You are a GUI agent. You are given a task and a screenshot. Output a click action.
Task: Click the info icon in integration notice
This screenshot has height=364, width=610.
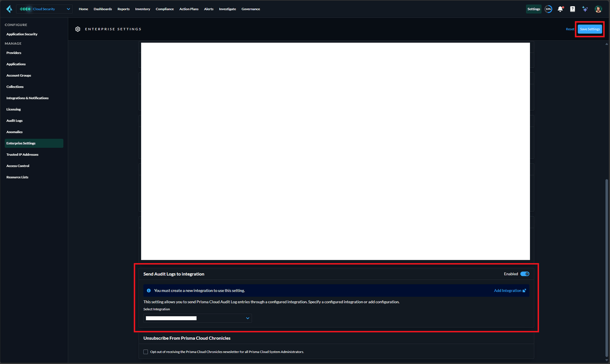click(x=149, y=290)
